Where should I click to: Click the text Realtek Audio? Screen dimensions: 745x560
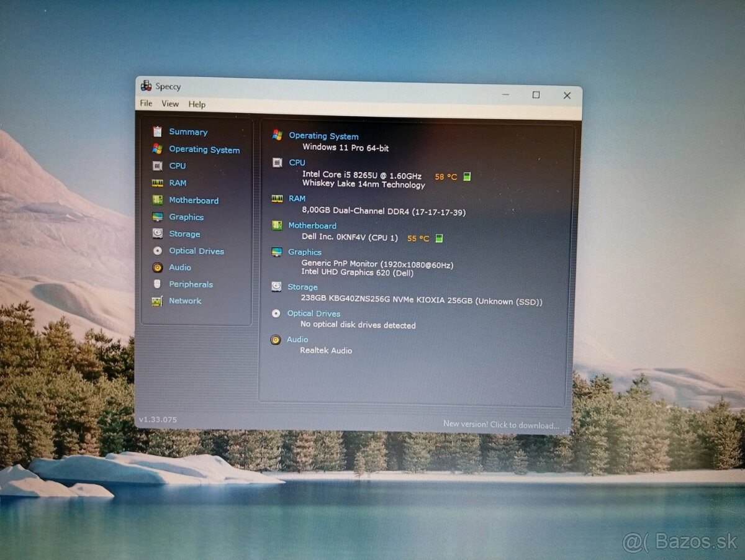(x=326, y=351)
